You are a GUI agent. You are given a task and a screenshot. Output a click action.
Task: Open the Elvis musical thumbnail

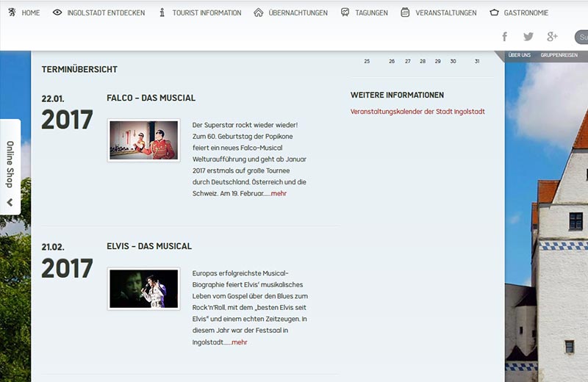[143, 289]
